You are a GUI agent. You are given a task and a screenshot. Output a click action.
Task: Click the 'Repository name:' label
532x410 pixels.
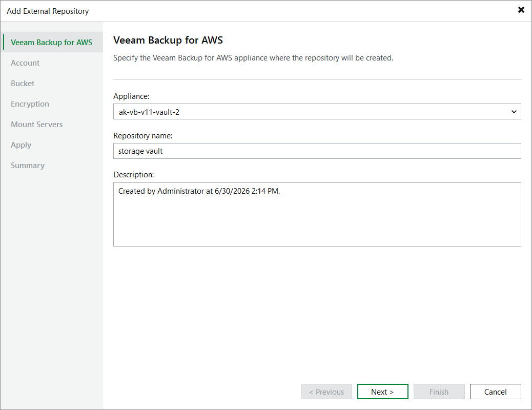click(x=143, y=136)
